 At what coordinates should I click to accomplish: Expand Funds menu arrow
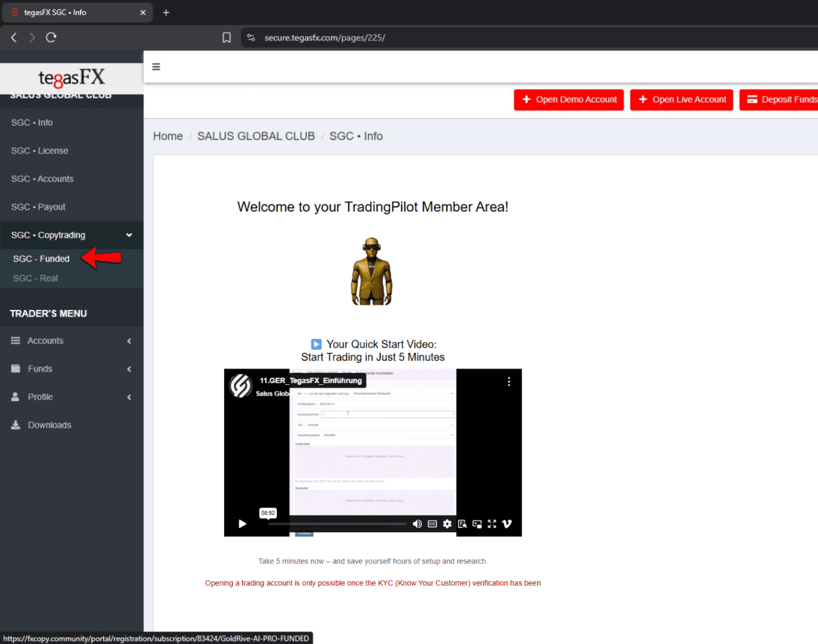129,369
